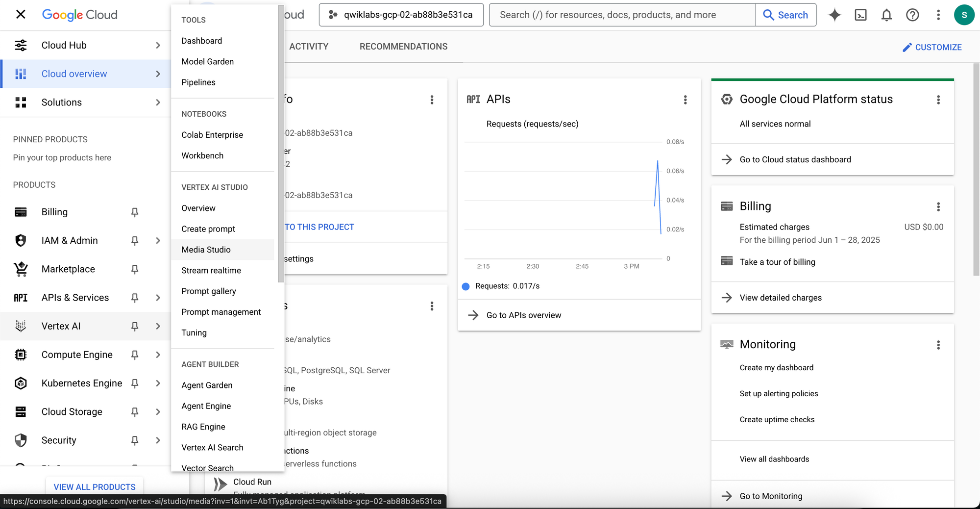
Task: Click the Customize button
Action: coord(931,47)
